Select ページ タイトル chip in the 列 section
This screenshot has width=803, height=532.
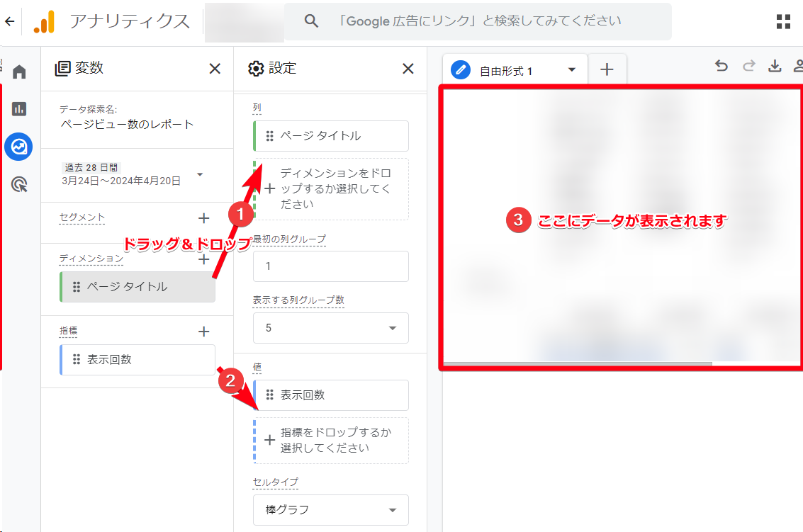[331, 136]
